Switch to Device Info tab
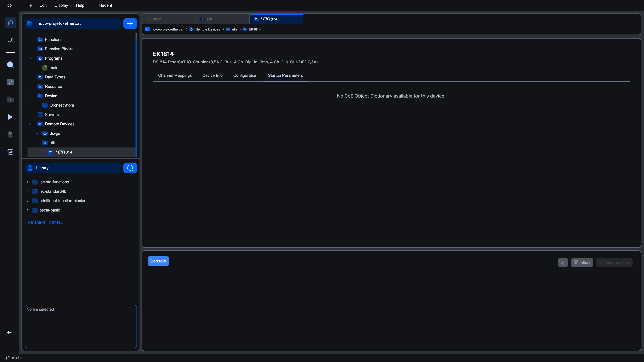This screenshot has width=644, height=362. tap(212, 75)
